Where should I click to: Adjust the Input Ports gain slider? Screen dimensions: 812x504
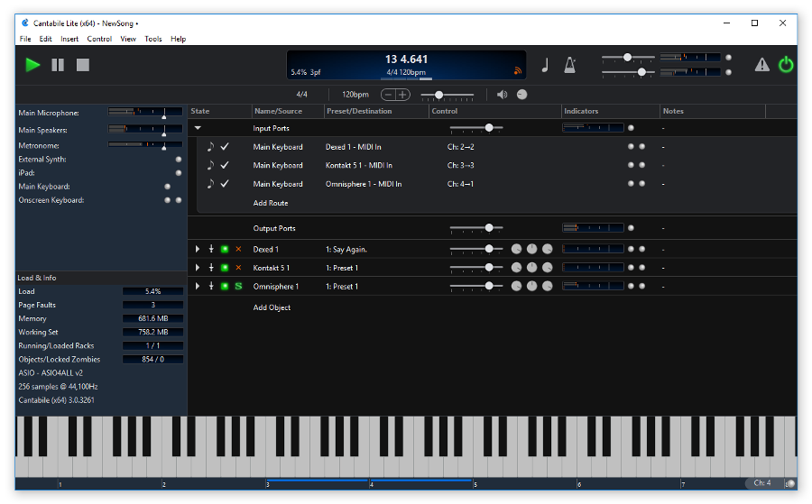(475, 127)
